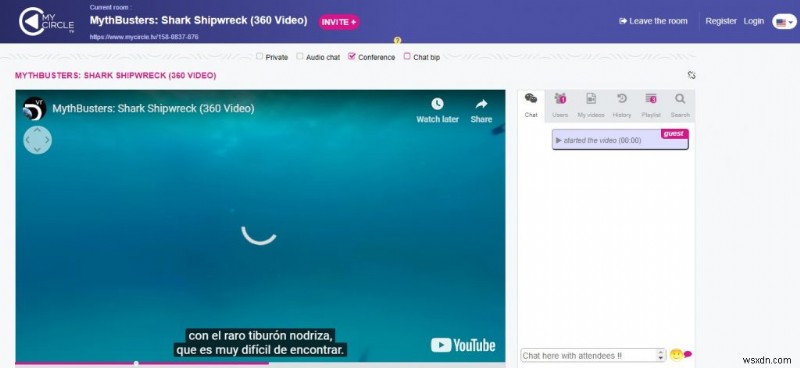Show the History tab
This screenshot has height=368, width=800.
point(621,105)
